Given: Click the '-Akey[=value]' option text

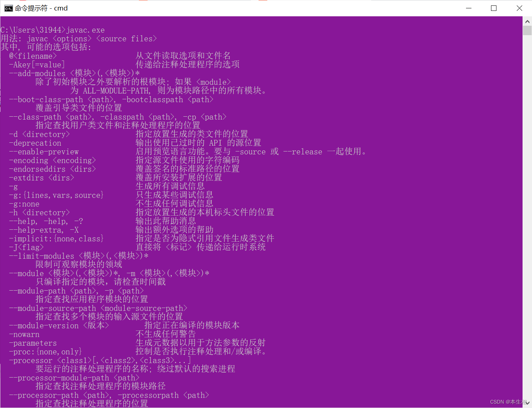Looking at the screenshot, I should 37,65.
